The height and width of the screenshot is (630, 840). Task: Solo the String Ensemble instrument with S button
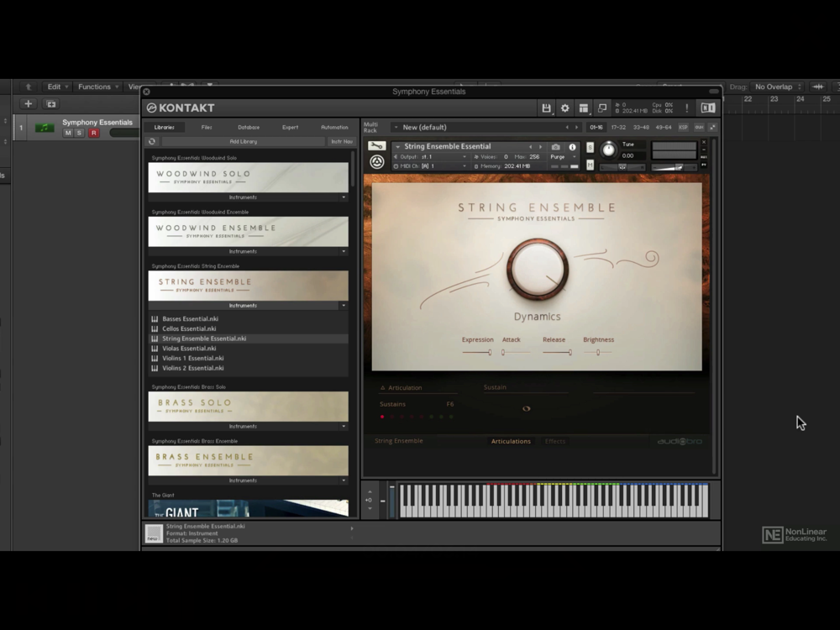(x=590, y=148)
